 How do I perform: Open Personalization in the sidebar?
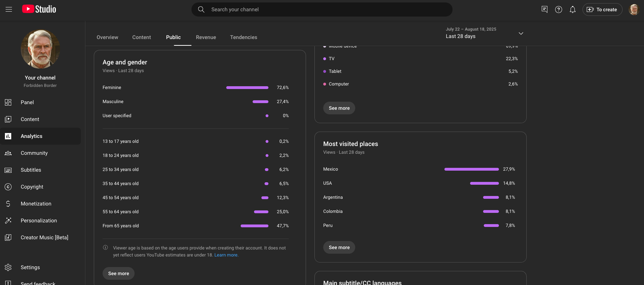pos(39,221)
